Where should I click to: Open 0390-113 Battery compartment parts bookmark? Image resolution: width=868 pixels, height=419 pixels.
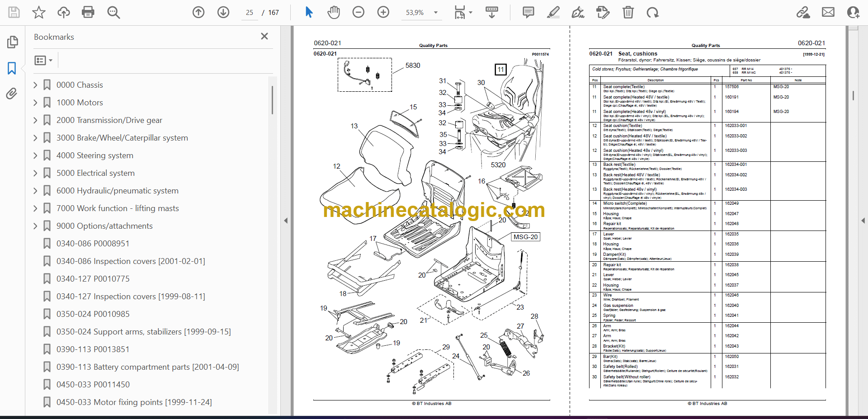(x=147, y=367)
